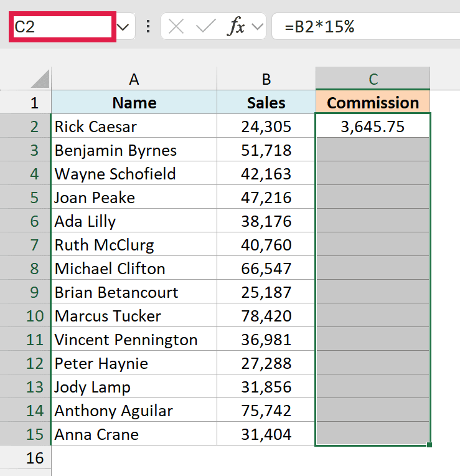Select cell with Wayne Schofield
This screenshot has height=476, width=460.
point(134,174)
